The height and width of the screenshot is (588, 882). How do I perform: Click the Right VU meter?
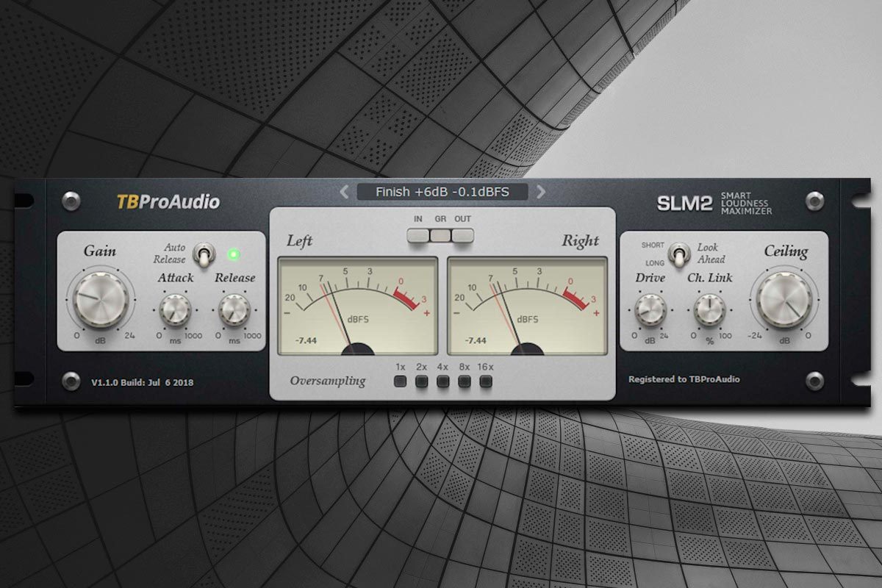coord(527,306)
